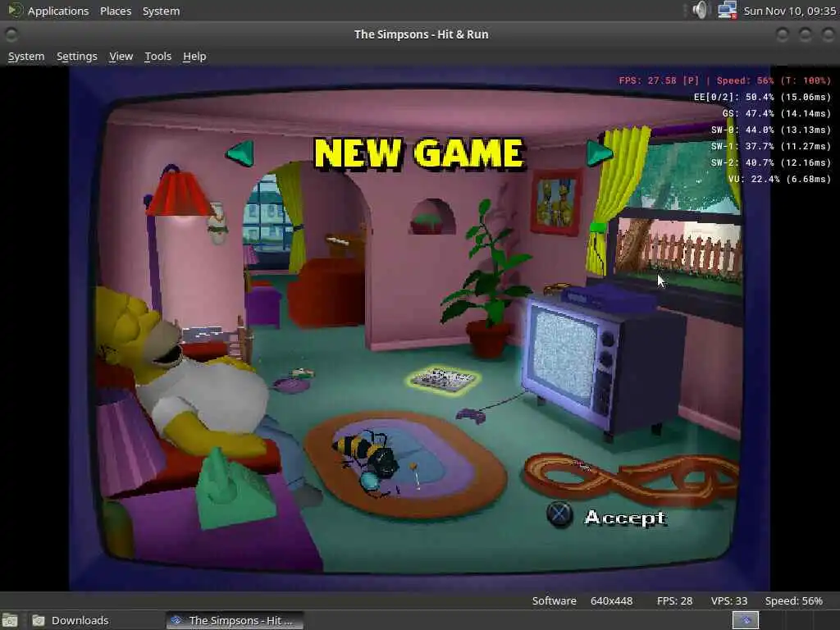Click the PCSX2 icon in taskbar entry
The image size is (840, 630).
(176, 620)
